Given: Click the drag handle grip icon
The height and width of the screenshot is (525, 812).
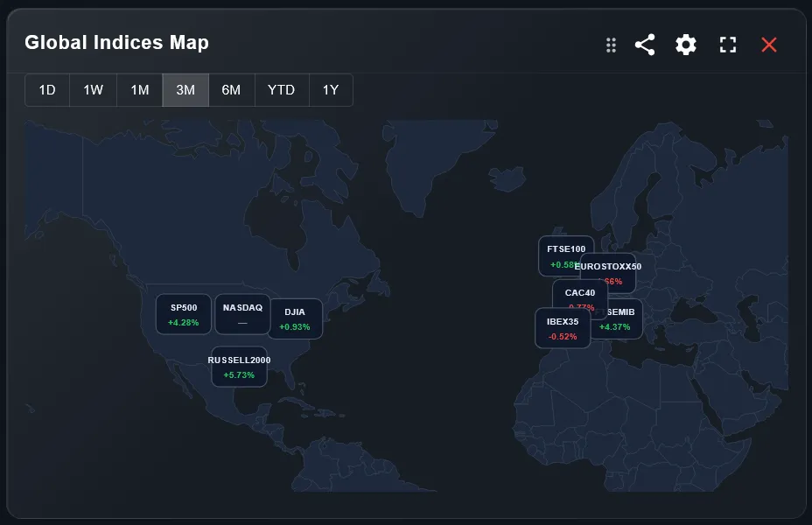Looking at the screenshot, I should coord(611,45).
